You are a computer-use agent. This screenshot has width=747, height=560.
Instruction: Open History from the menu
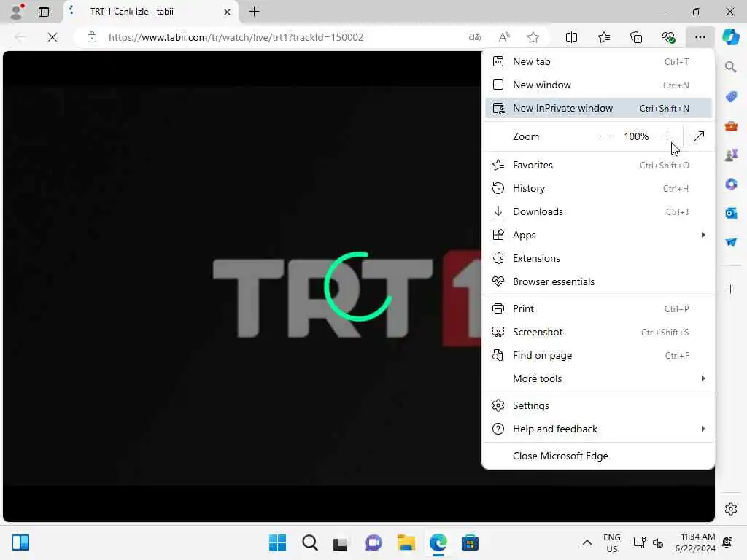[598, 189]
